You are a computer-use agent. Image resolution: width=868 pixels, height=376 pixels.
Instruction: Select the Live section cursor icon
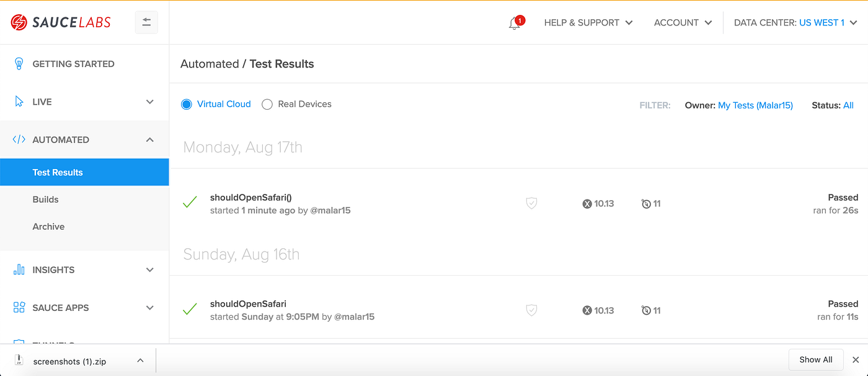[x=19, y=101]
